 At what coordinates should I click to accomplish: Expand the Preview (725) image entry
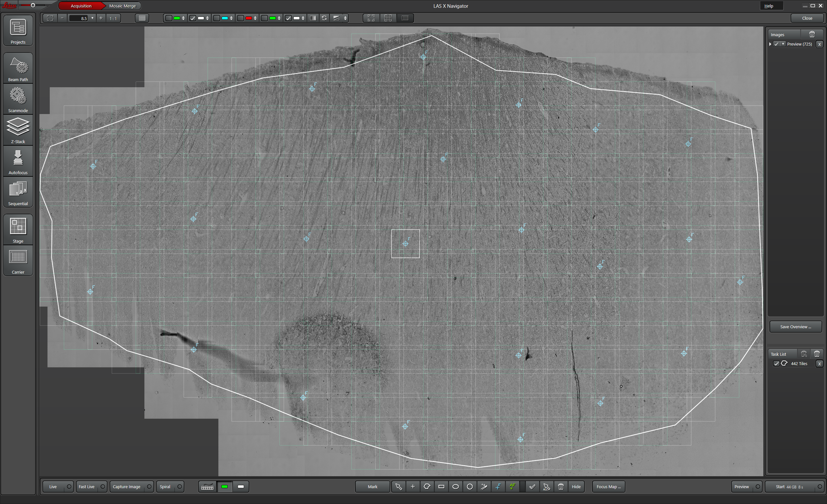pyautogui.click(x=770, y=44)
